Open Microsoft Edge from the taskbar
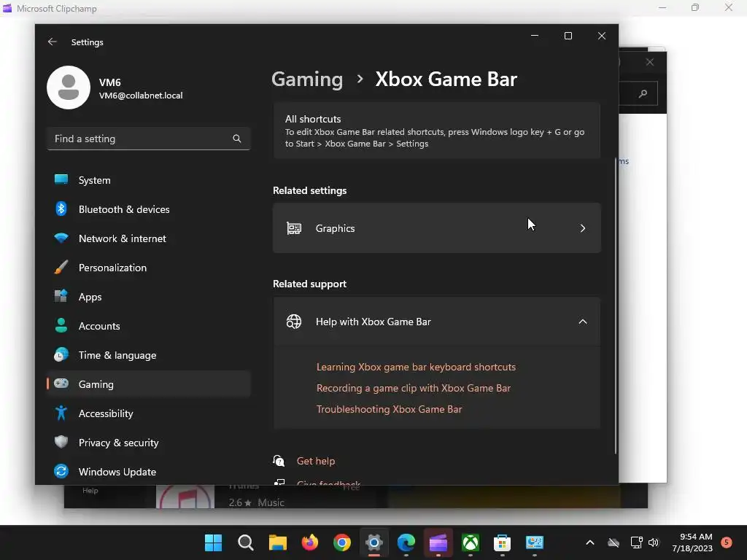The image size is (747, 560). point(406,542)
